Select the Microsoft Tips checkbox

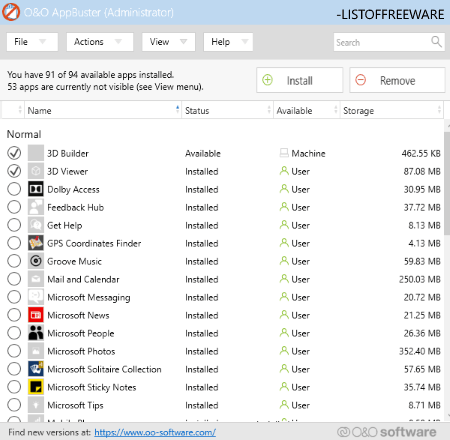14,405
